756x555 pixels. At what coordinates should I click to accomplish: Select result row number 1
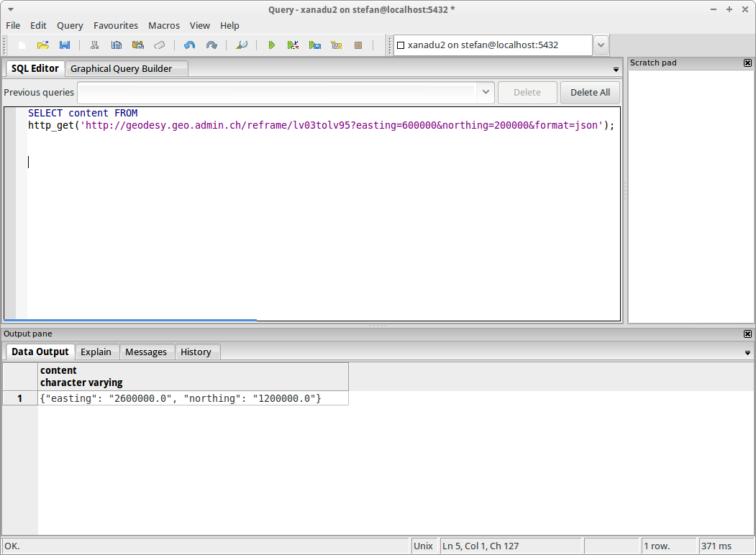pyautogui.click(x=19, y=398)
